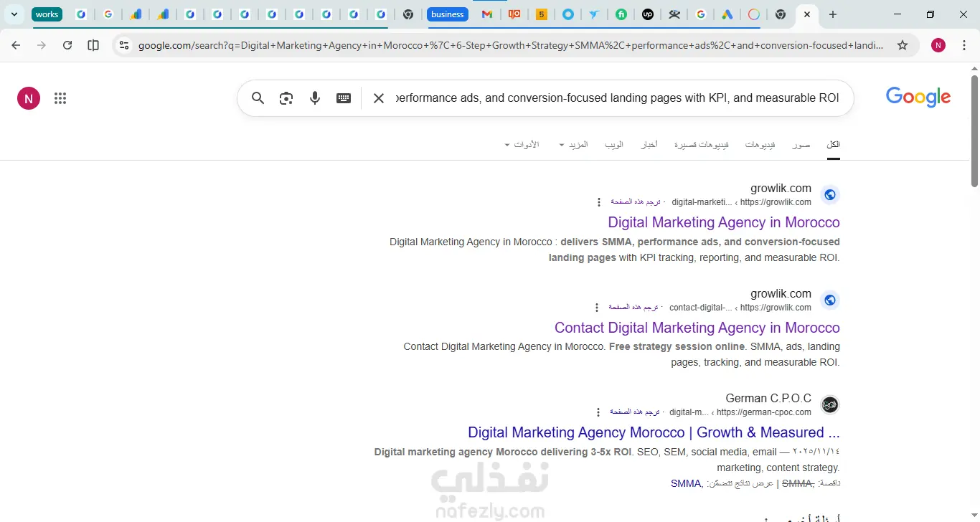Open options menu for German C.P.O.C result
980x522 pixels.
pyautogui.click(x=598, y=412)
